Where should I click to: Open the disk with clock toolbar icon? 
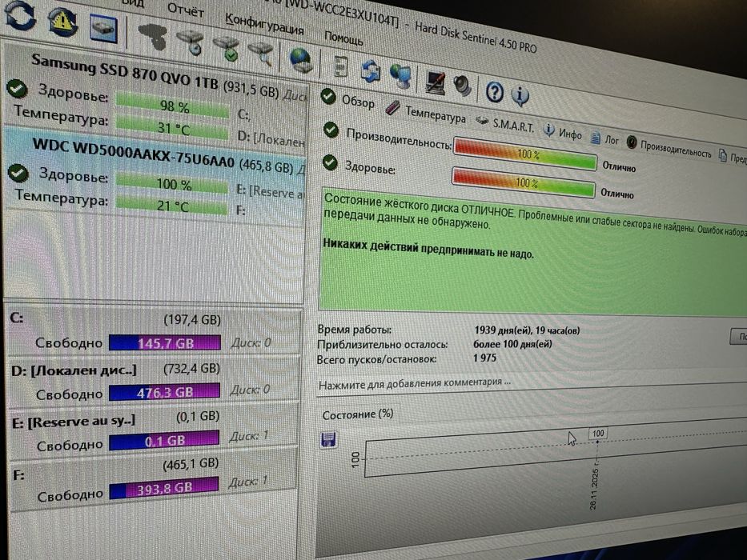click(190, 42)
